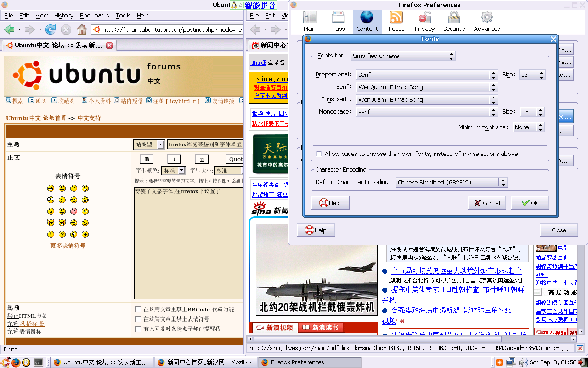
Task: Open the Proportional font Size dropdown
Action: coord(532,75)
